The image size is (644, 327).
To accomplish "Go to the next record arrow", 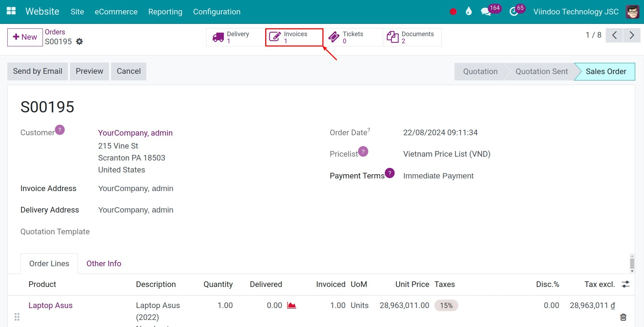I will click(x=632, y=35).
